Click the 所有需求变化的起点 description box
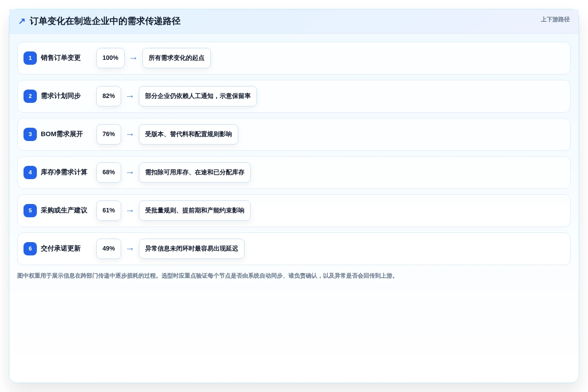Image resolution: width=588 pixels, height=392 pixels. pos(177,58)
